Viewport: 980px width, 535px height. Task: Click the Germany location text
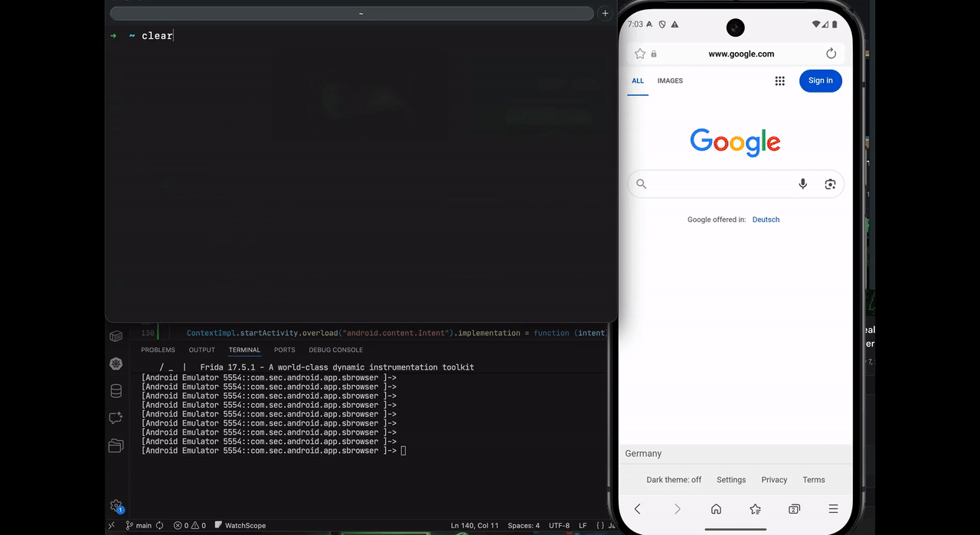(x=643, y=454)
